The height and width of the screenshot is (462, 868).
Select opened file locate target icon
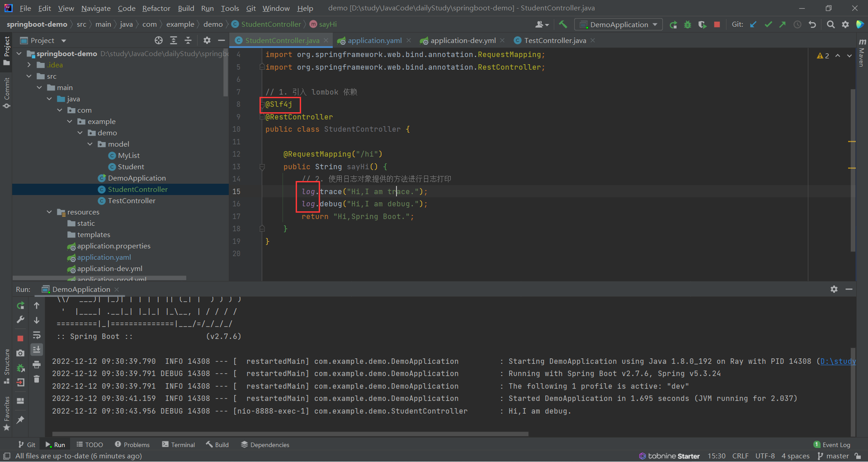pos(159,40)
